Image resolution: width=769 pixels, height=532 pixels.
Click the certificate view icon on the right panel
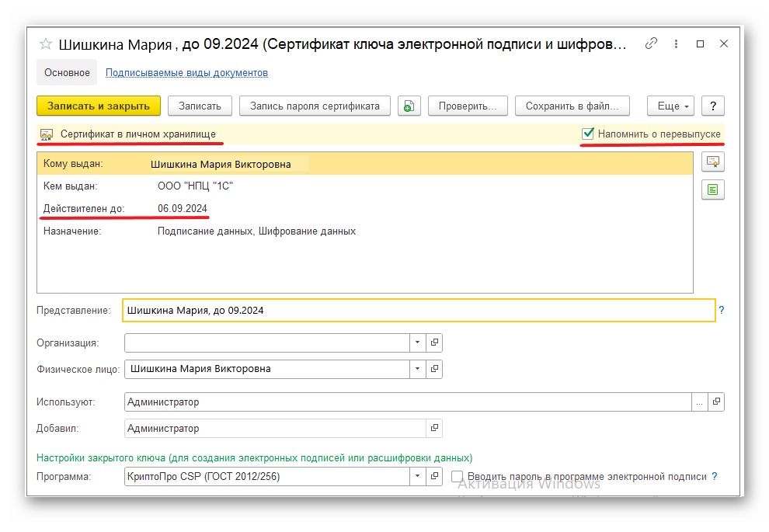coord(712,162)
